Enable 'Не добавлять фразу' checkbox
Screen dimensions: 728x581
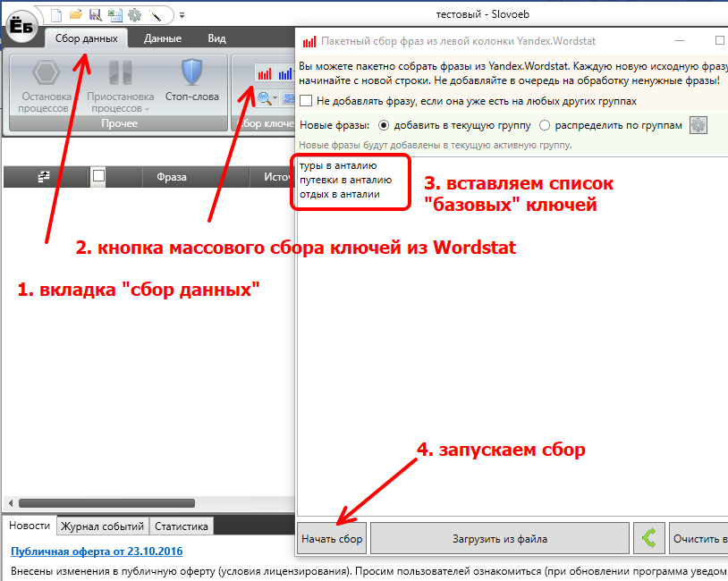[306, 101]
